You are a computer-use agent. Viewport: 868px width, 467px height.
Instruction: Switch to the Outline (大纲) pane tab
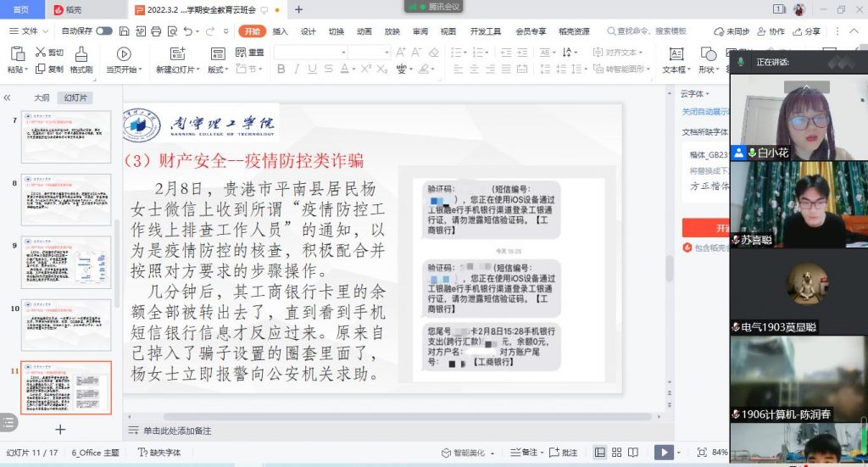coord(41,97)
